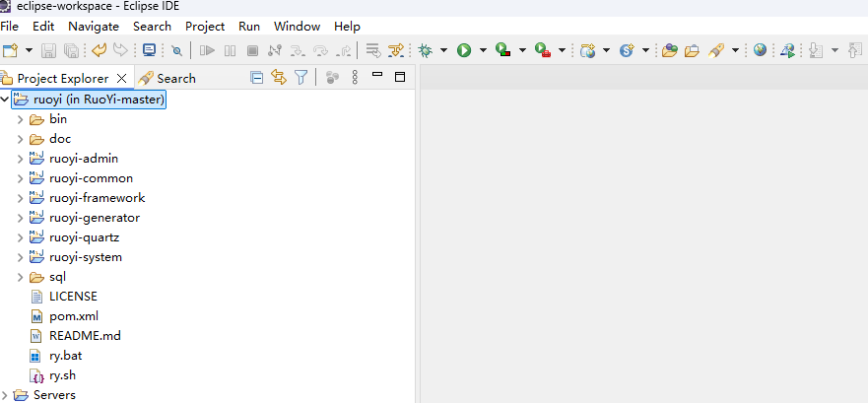Expand the sql folder
Viewport: 868px width, 403px height.
[20, 277]
